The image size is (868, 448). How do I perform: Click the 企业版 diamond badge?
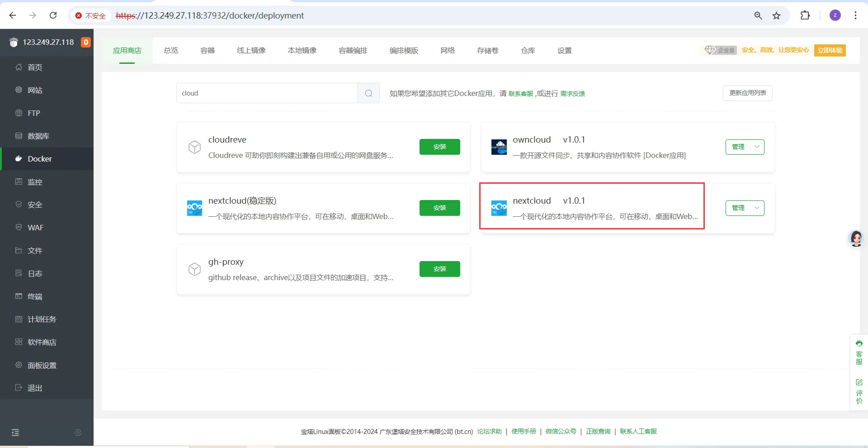[x=721, y=50]
